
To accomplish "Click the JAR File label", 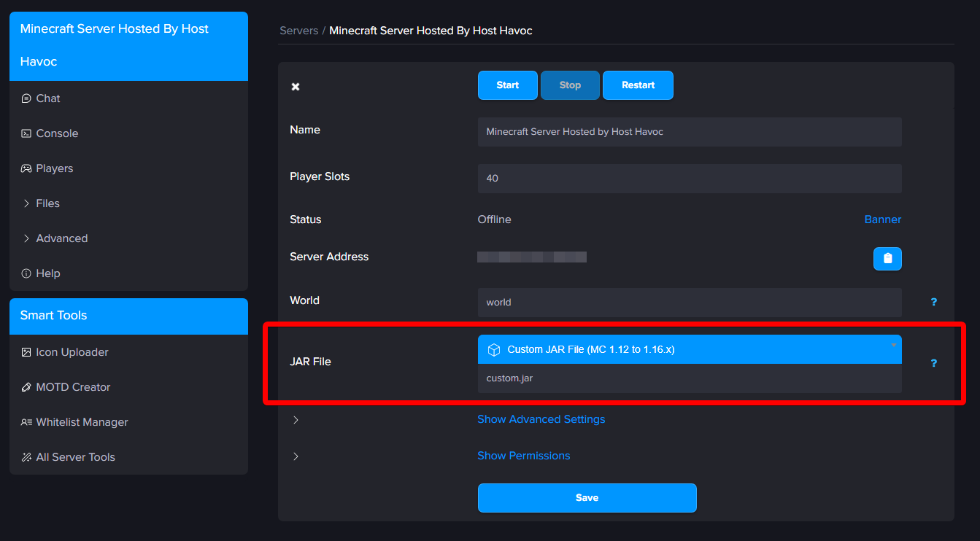I will tap(311, 362).
